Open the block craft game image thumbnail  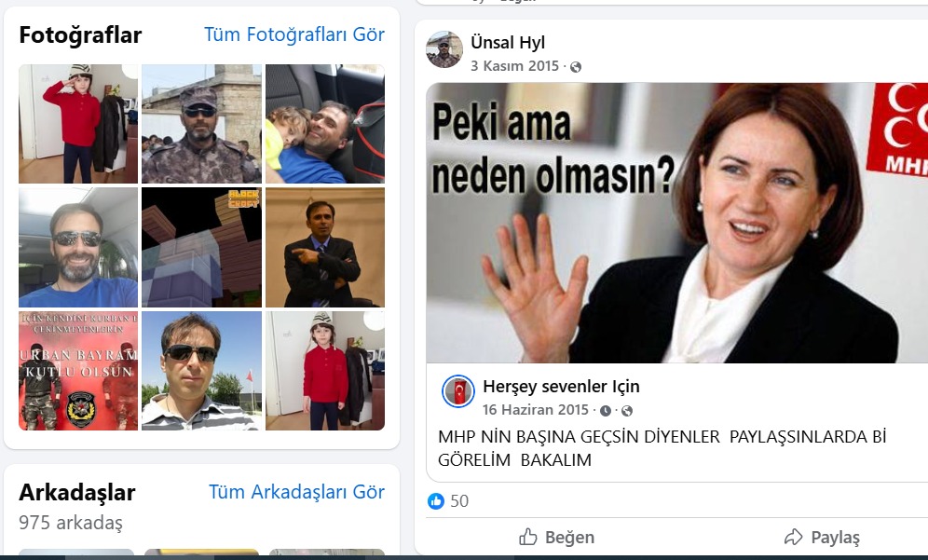[201, 247]
